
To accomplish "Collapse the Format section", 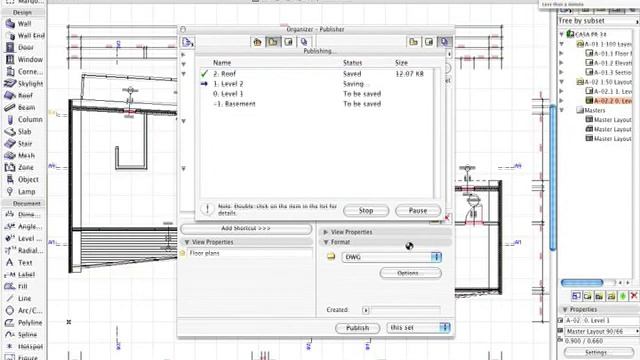I will pyautogui.click(x=325, y=242).
